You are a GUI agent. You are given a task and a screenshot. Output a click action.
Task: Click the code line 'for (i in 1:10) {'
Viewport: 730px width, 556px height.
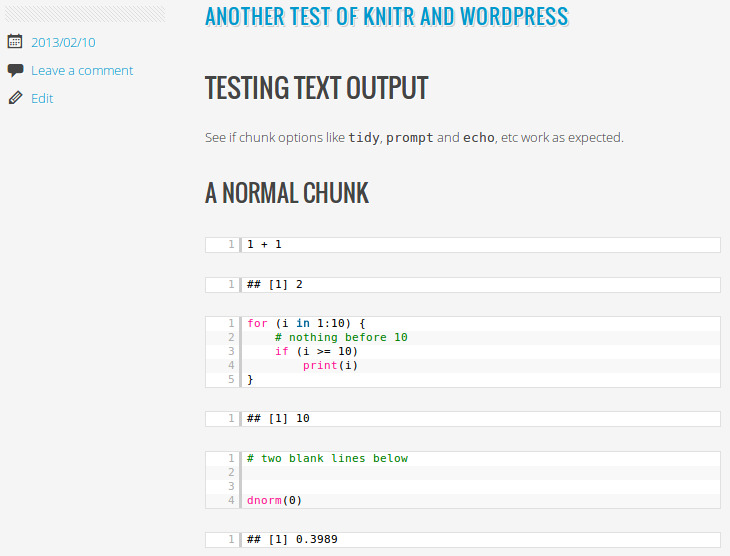pos(306,323)
